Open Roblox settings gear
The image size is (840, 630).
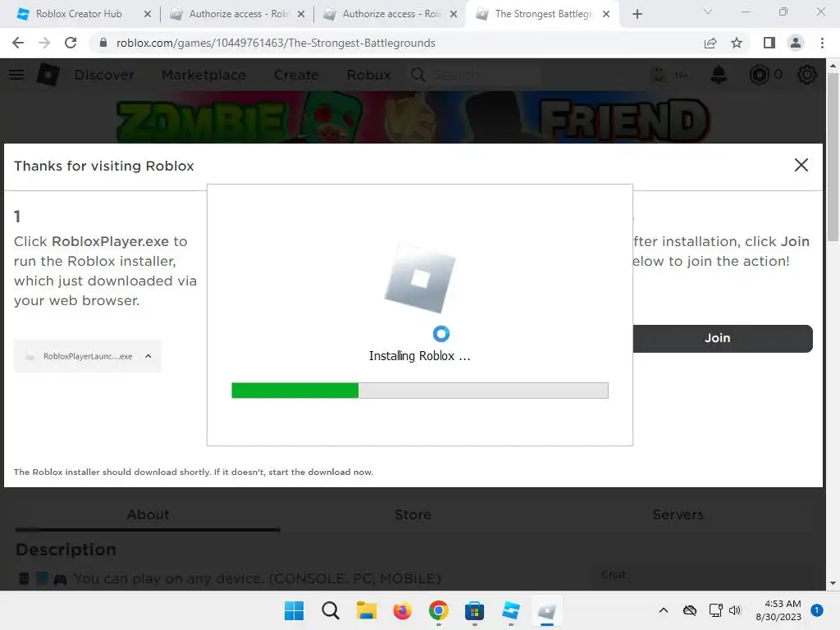(x=807, y=75)
